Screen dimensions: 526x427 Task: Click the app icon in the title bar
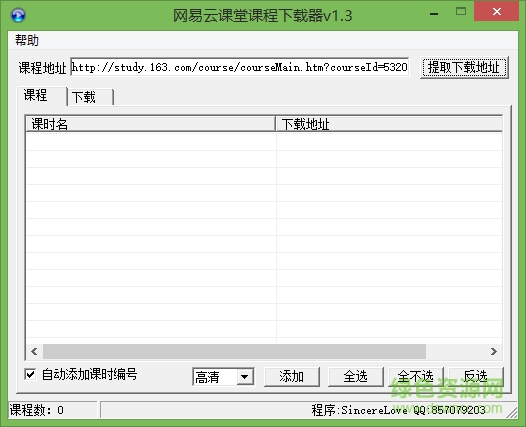18,15
